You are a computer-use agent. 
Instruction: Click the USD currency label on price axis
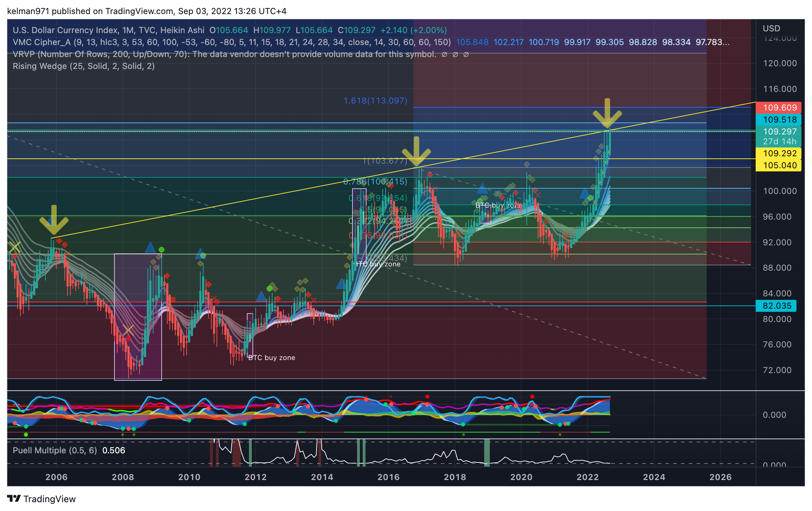(x=771, y=28)
